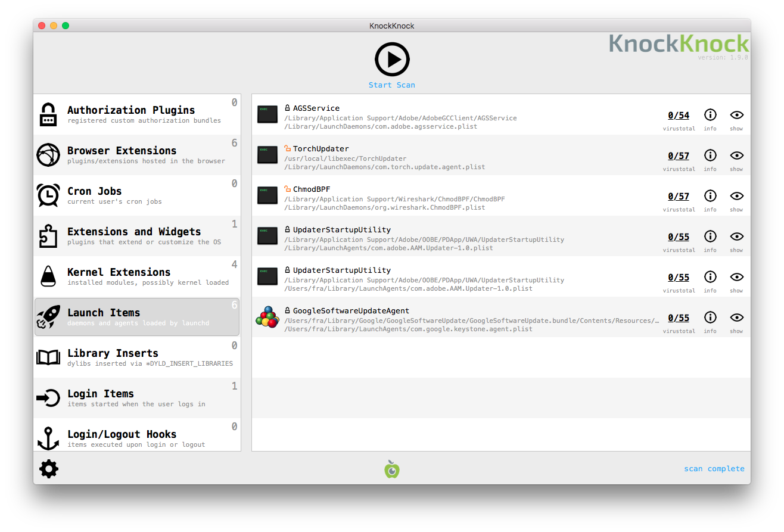Click the green apple logo icon
The image size is (784, 532).
(391, 469)
